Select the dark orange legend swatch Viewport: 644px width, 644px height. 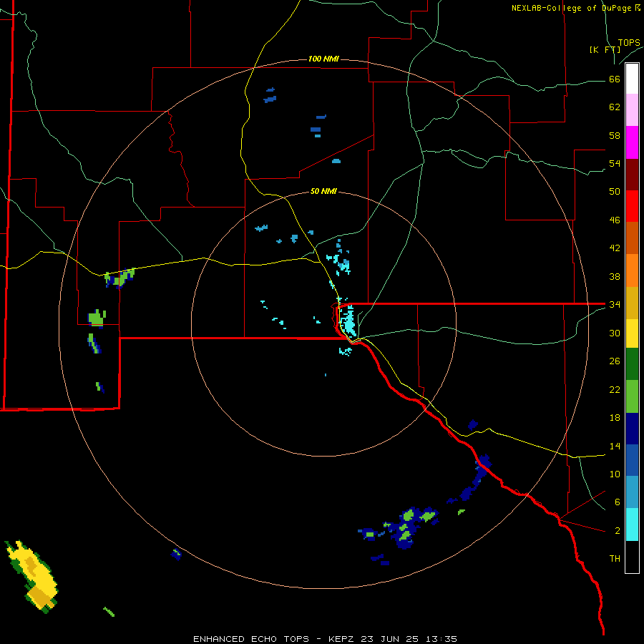[x=632, y=238]
